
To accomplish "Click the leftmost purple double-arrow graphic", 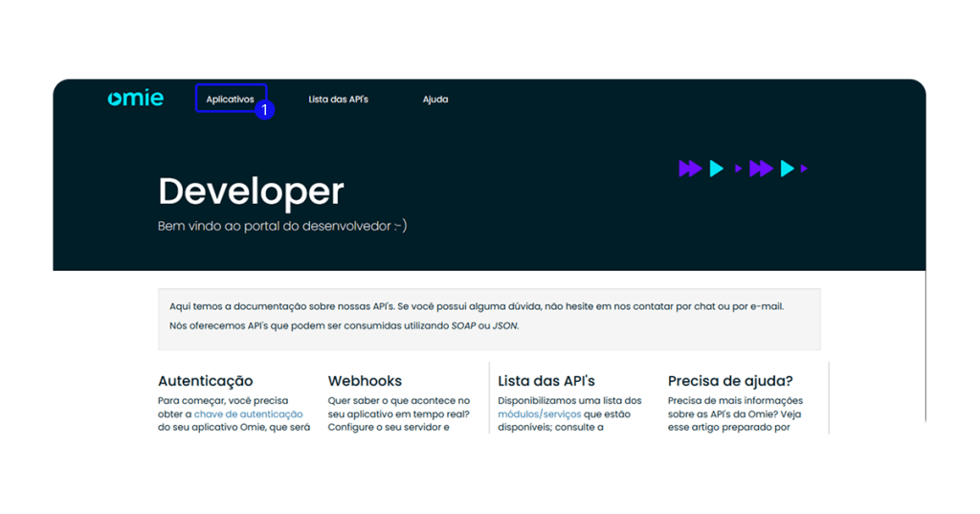I will tap(690, 169).
